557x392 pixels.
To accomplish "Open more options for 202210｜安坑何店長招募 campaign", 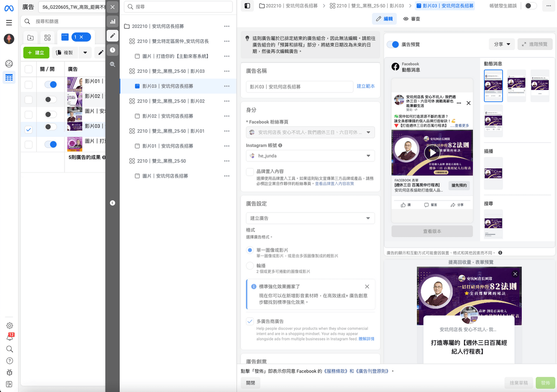I will pos(227,26).
